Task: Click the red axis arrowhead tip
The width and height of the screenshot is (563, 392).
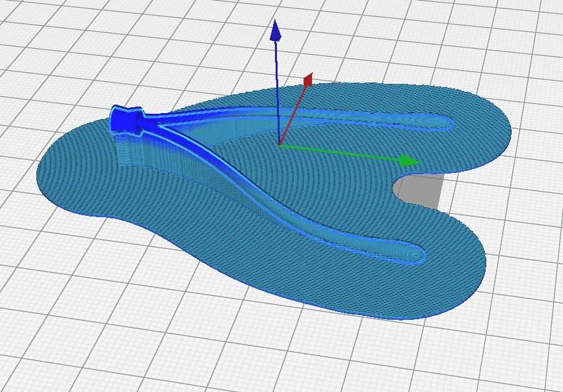Action: pyautogui.click(x=308, y=80)
